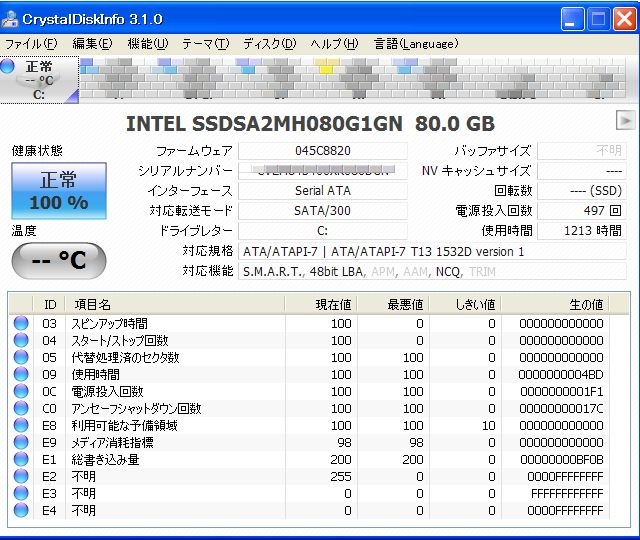Select the 利用可能な予備領域 attribute name
The height and width of the screenshot is (540, 640).
pyautogui.click(x=124, y=426)
